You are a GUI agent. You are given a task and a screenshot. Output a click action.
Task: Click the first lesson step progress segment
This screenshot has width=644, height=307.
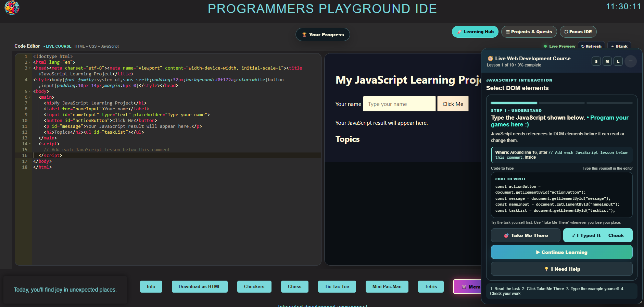pos(514,103)
